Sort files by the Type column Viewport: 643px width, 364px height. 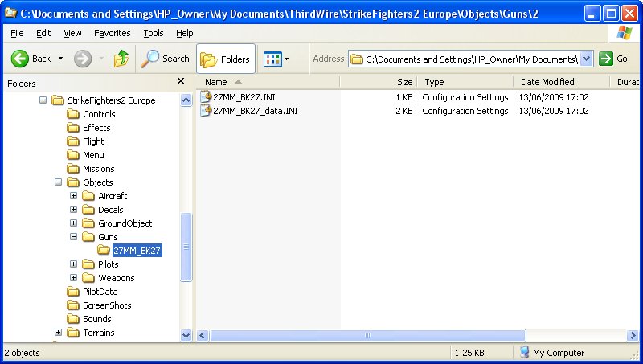[465, 82]
